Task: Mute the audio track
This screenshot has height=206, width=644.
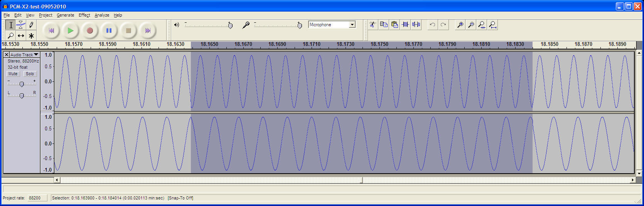Action: pyautogui.click(x=13, y=74)
